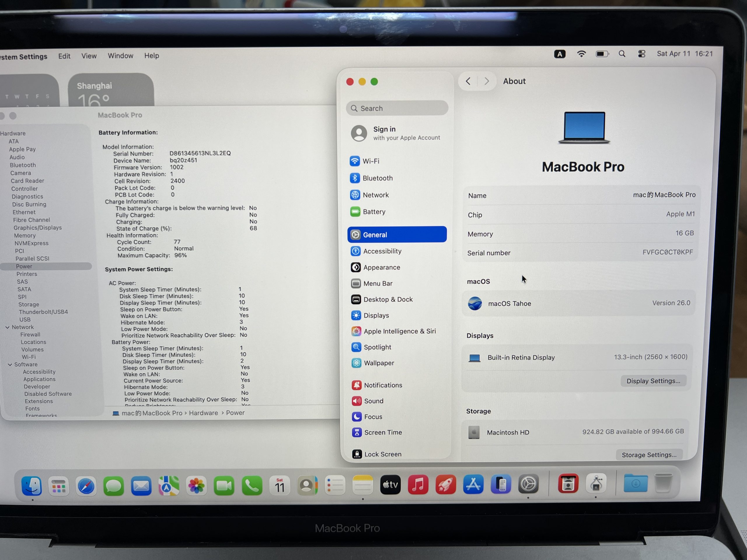Screen dimensions: 747x560
Task: Click the Display Settings button
Action: click(x=653, y=381)
